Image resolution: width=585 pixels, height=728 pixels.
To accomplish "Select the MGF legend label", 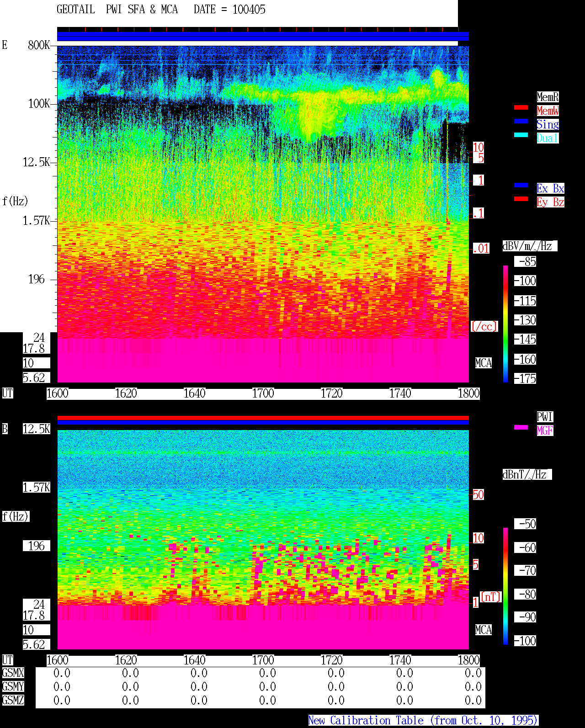I will click(545, 430).
